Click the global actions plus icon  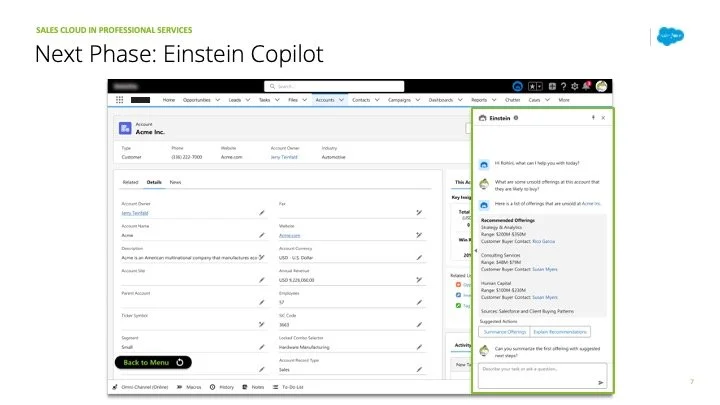pos(552,86)
